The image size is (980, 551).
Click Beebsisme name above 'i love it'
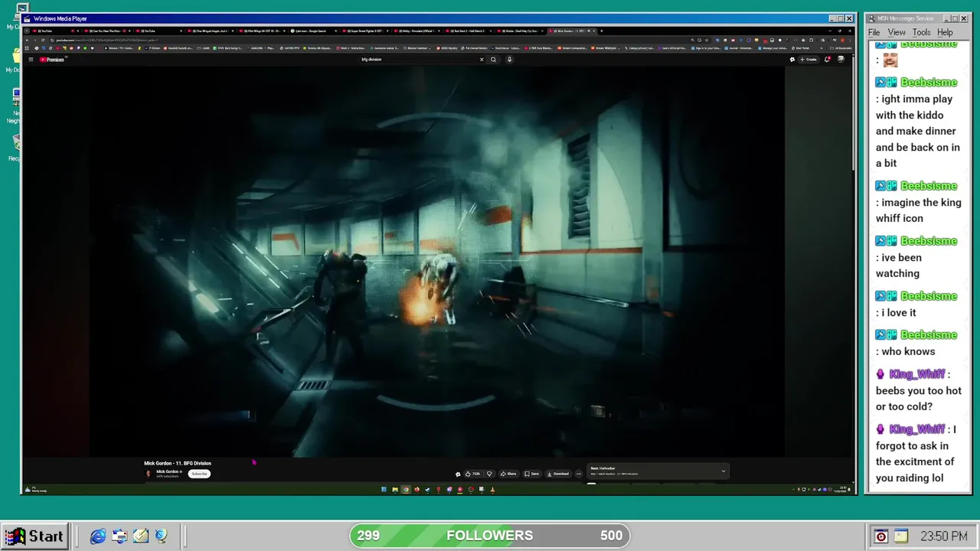(929, 296)
